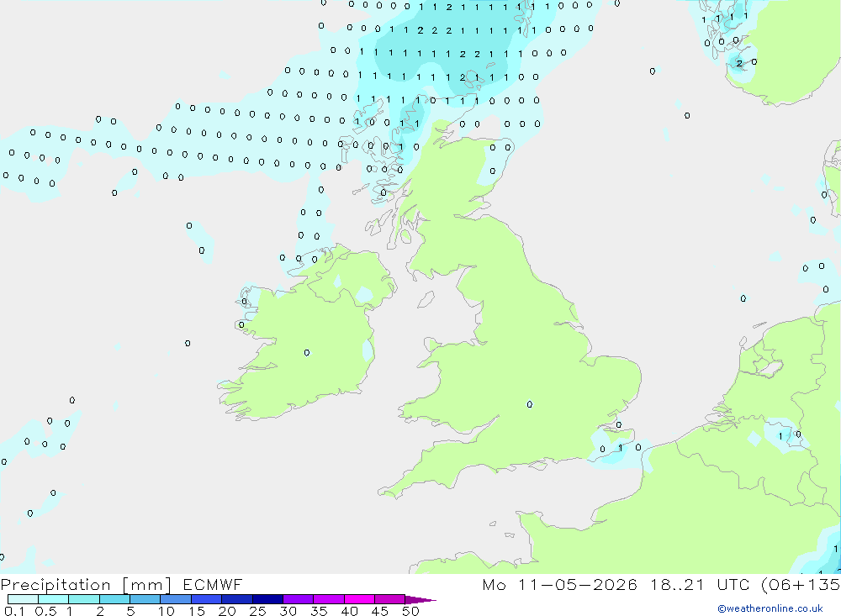Select the 35–40 mm violet legend swatch

point(329,599)
